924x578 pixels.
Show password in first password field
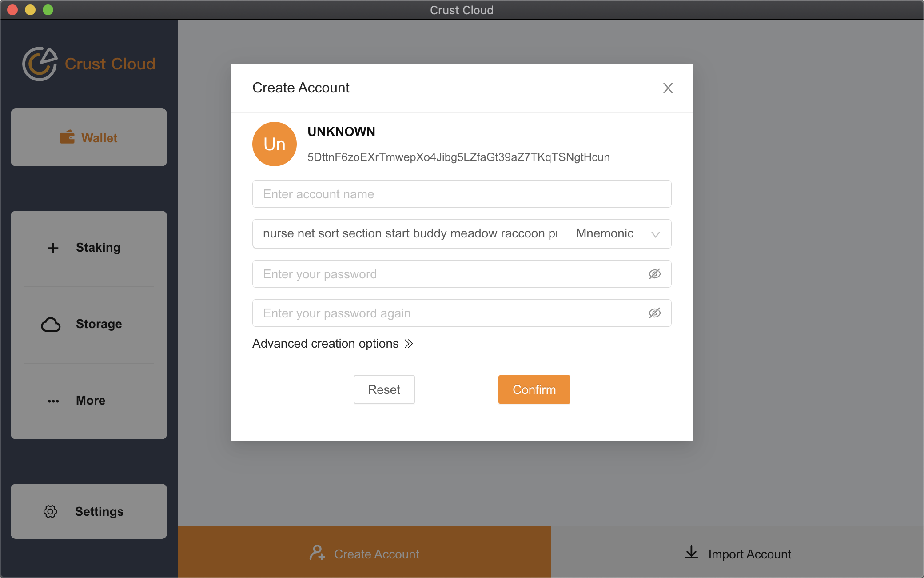pyautogui.click(x=654, y=274)
